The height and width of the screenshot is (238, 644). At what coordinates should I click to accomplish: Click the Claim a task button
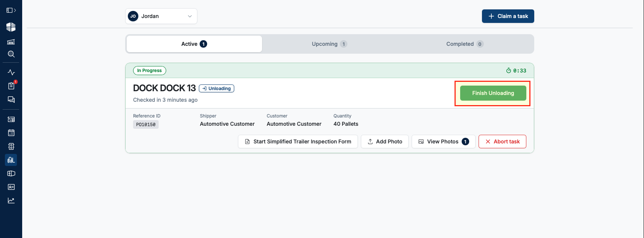pos(508,16)
